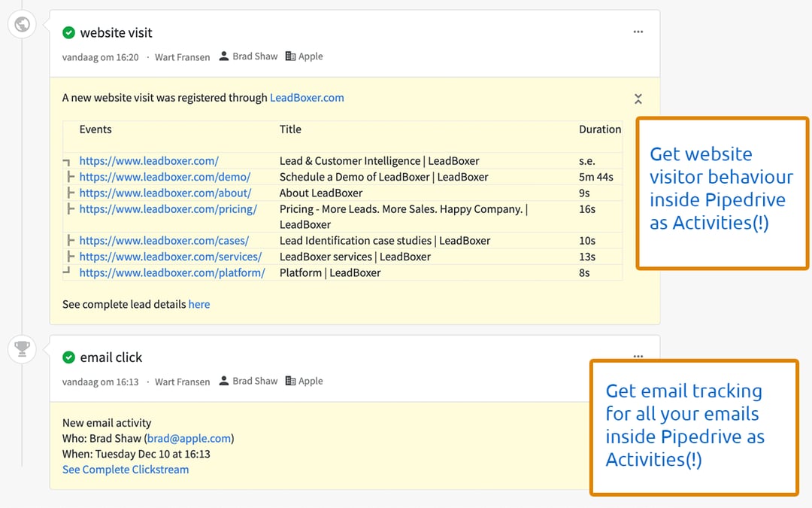Open the leadboxer.com/pricing/ URL
The image size is (812, 508).
(168, 209)
